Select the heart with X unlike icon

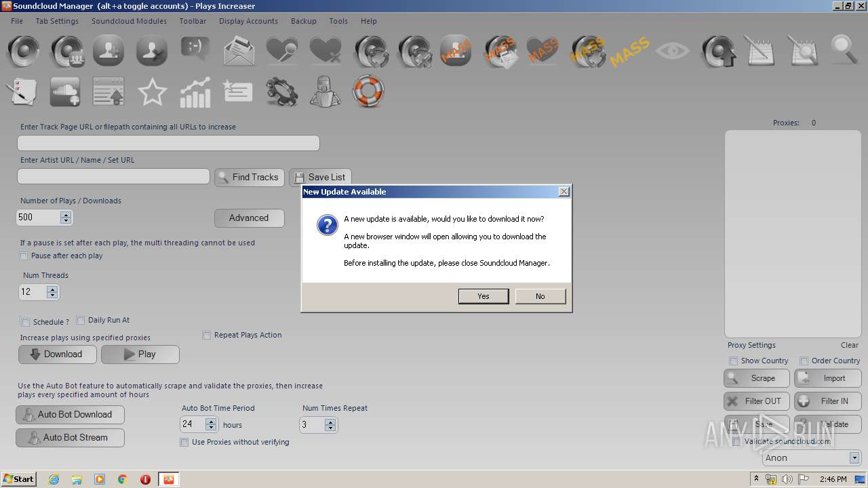click(x=325, y=51)
